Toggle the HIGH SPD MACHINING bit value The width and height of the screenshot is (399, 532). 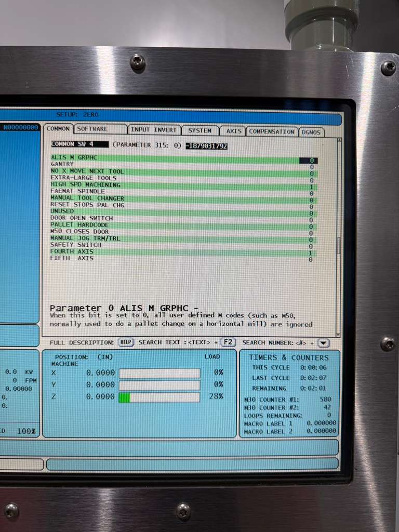[x=311, y=187]
